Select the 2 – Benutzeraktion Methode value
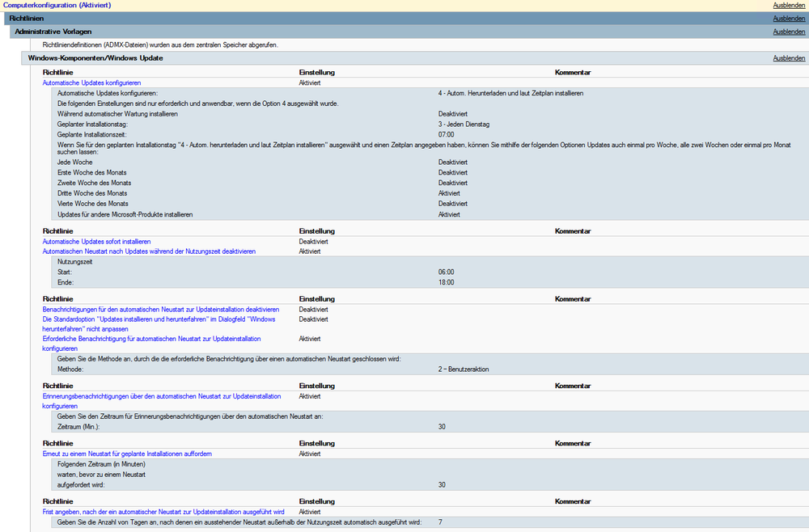This screenshot has width=809, height=532. tap(464, 369)
